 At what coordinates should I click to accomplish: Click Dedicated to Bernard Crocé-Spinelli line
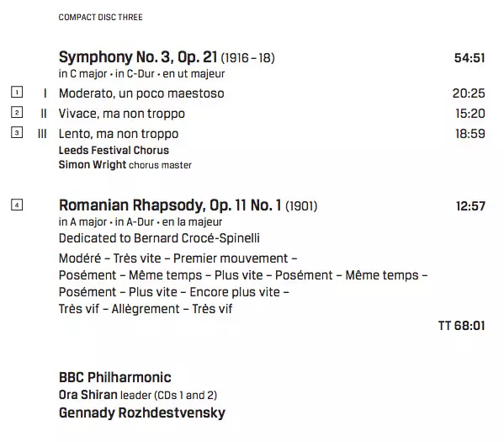click(x=159, y=238)
